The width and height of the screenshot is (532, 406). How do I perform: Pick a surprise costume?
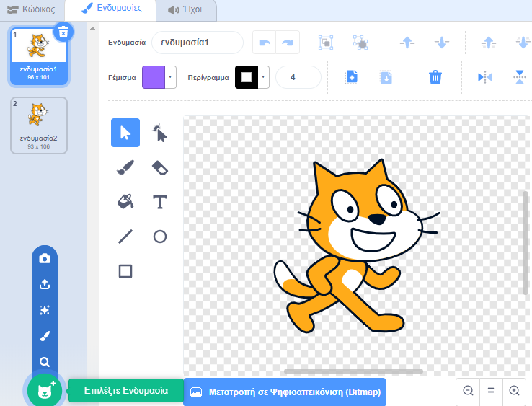[45, 310]
